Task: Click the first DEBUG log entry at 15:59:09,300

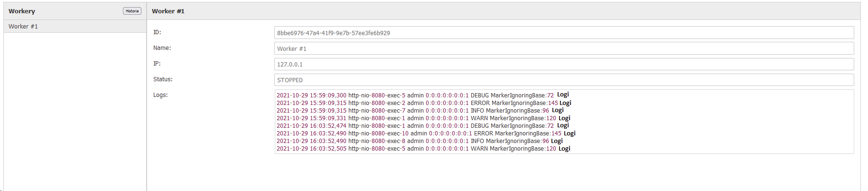Action: coord(422,95)
